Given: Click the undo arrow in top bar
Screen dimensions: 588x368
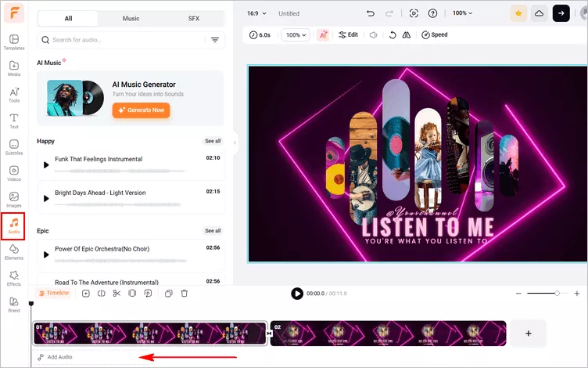Looking at the screenshot, I should (371, 13).
